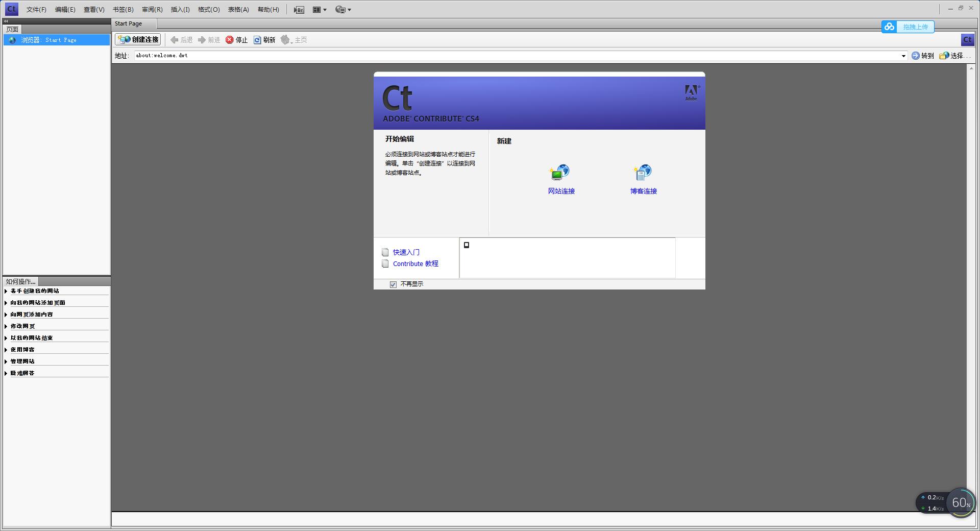Click the Baidu Netdisk cloud upload icon
Image resolution: width=980 pixels, height=531 pixels.
(889, 27)
